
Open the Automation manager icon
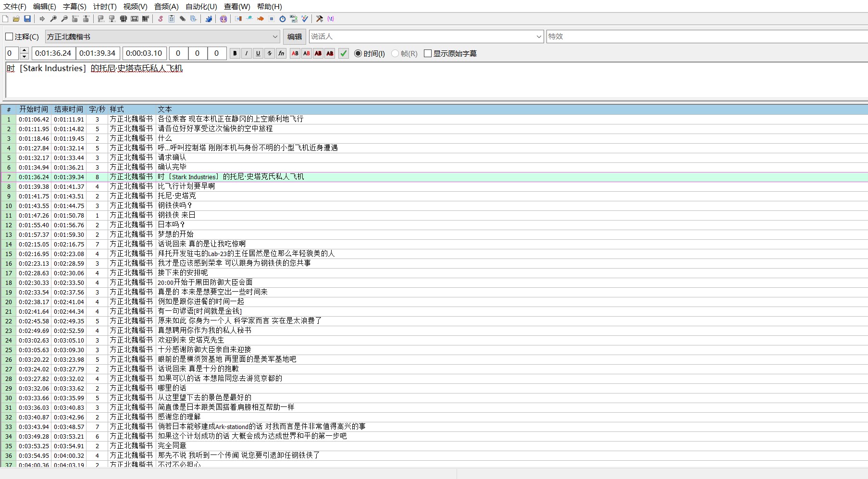click(209, 19)
